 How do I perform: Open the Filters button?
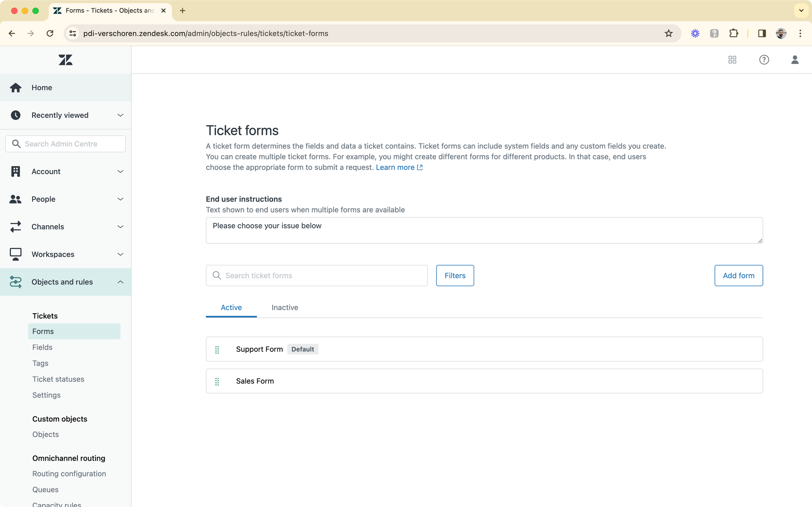455,275
